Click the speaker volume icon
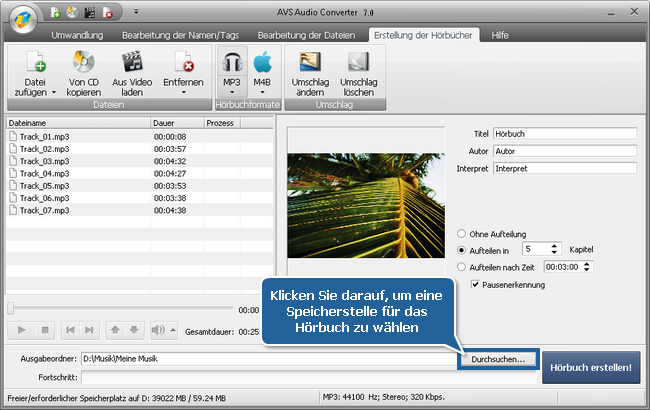The image size is (650, 410). (x=157, y=330)
